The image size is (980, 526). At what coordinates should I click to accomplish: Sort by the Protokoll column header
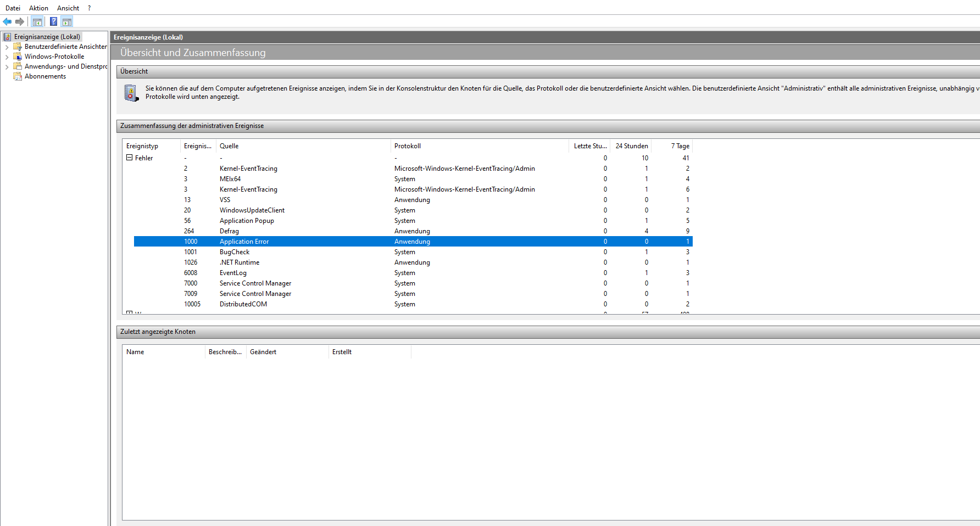coord(480,146)
